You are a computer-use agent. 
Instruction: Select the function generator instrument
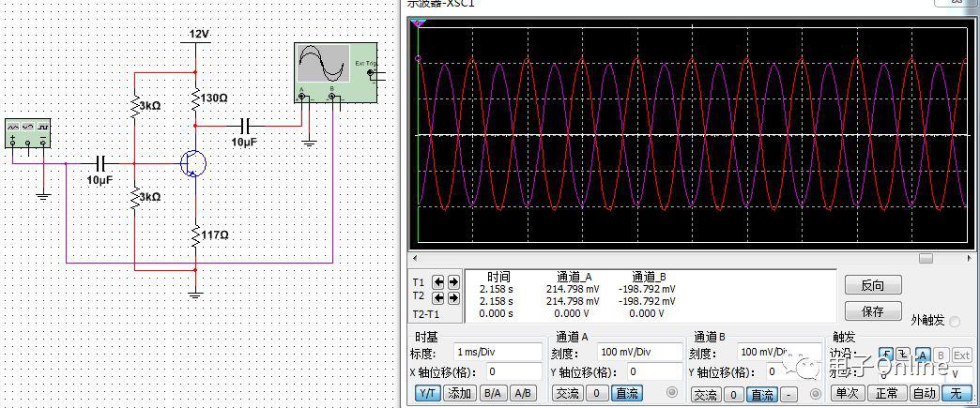tap(27, 132)
